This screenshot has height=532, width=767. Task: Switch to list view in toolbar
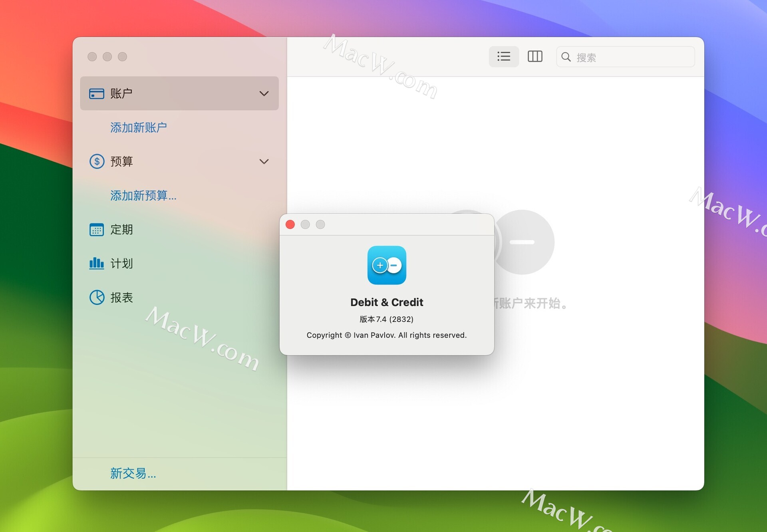pyautogui.click(x=504, y=56)
